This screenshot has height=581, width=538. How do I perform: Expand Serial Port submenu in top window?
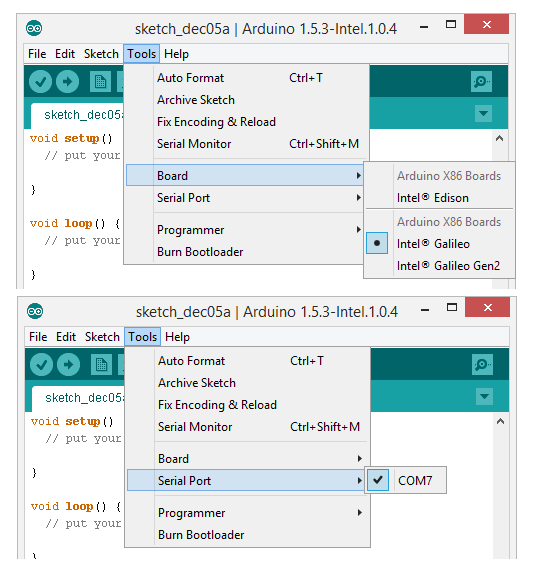coord(245,197)
